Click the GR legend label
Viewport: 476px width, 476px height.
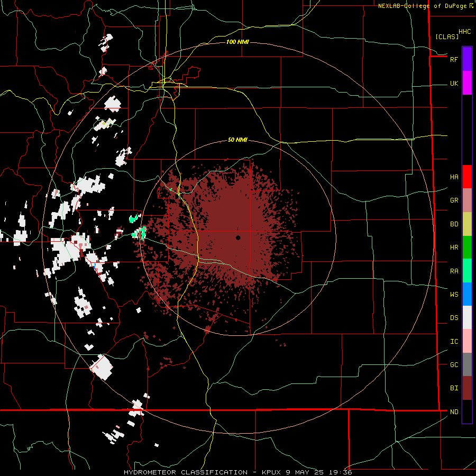click(x=454, y=200)
